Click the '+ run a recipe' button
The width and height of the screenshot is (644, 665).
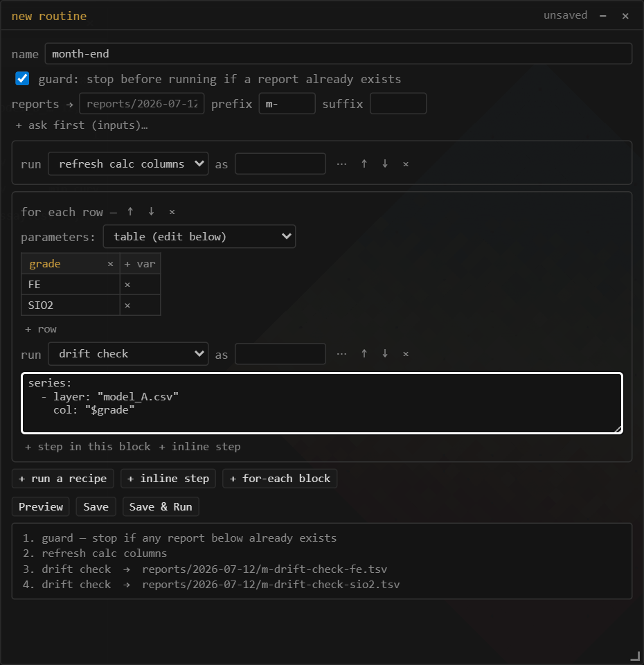63,479
